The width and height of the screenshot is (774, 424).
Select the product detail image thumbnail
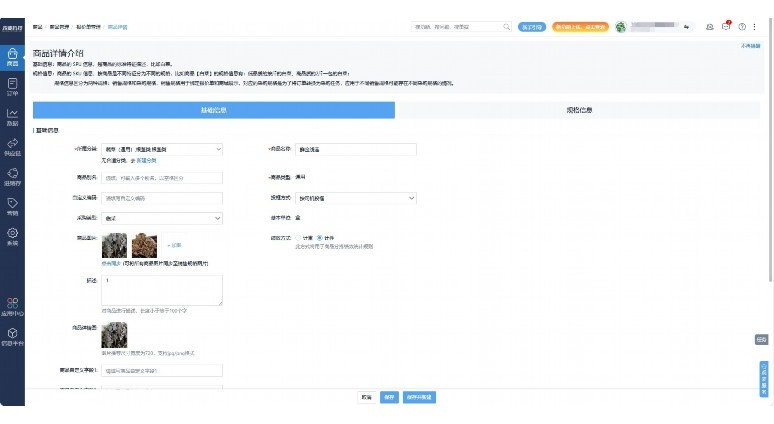114,335
